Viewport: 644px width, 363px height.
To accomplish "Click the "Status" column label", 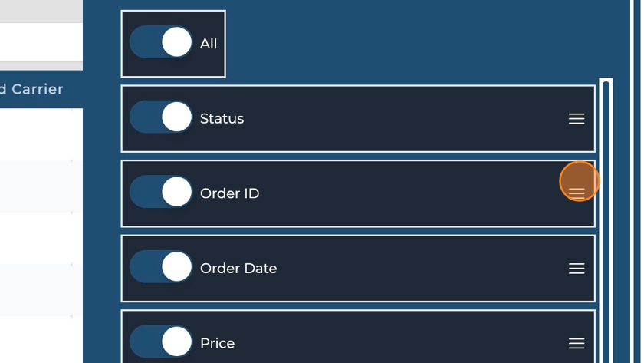I will (x=222, y=119).
